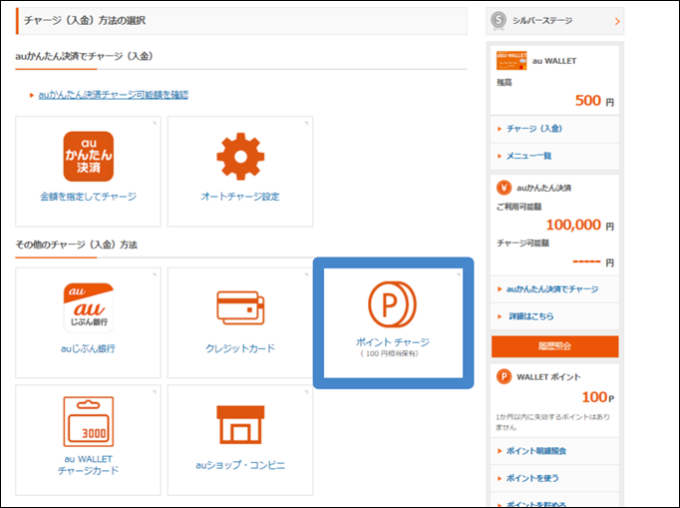Open auかんたん決済でチャージ sidebar link

point(552,289)
